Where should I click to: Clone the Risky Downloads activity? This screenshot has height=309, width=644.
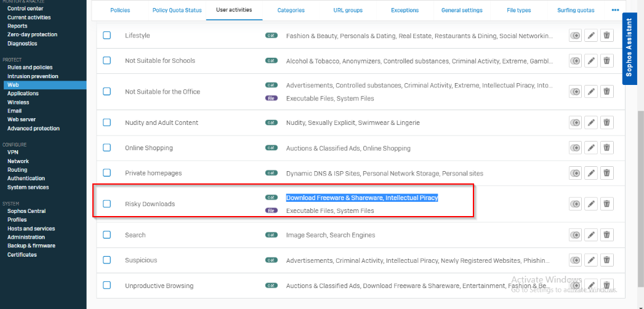click(x=576, y=204)
